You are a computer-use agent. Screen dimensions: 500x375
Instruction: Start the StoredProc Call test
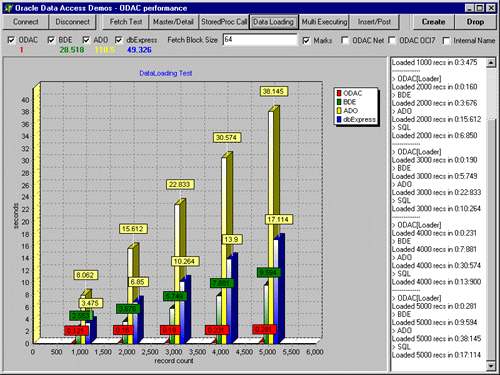(224, 22)
